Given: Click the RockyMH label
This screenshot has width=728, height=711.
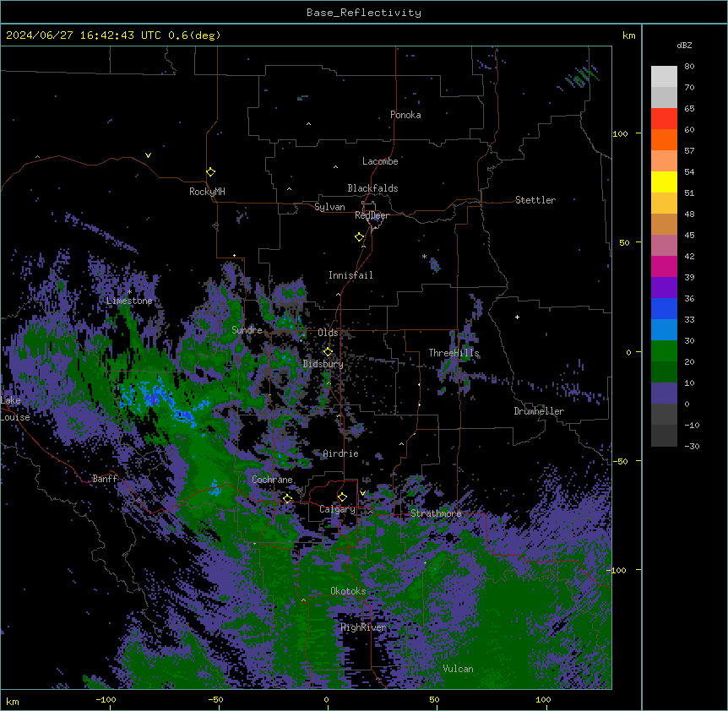Looking at the screenshot, I should 207,192.
